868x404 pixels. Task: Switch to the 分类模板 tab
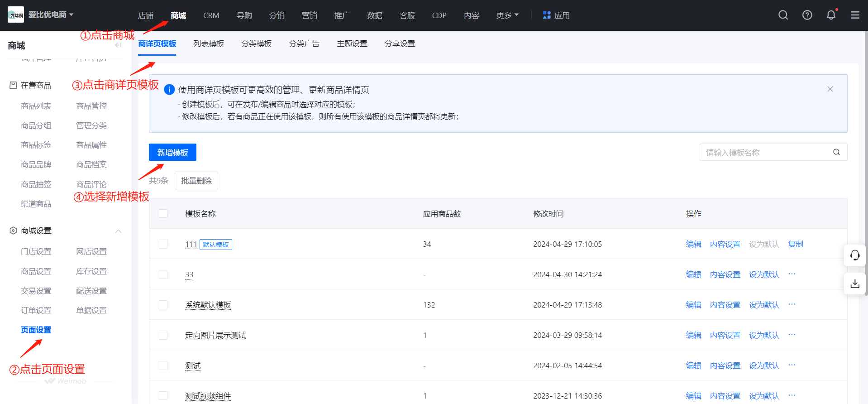click(257, 43)
